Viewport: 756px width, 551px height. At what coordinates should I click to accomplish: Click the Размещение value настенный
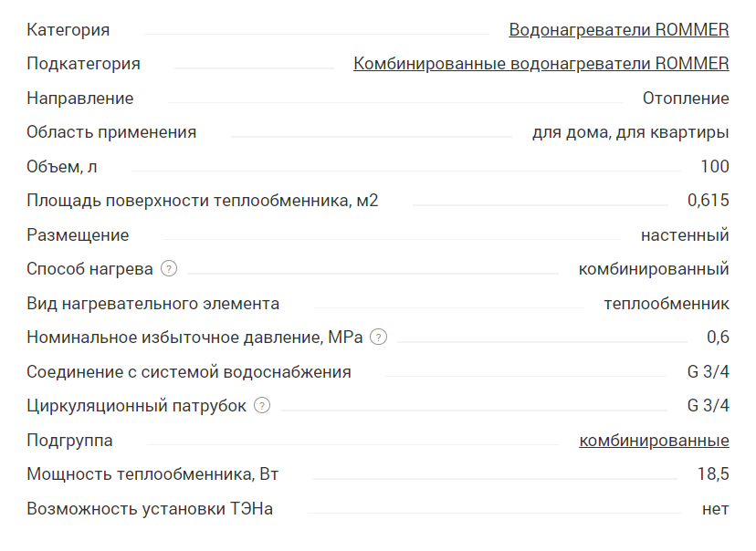[685, 235]
